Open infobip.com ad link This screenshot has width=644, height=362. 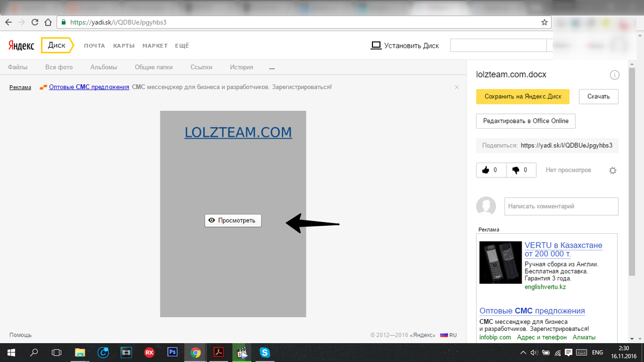point(495,337)
